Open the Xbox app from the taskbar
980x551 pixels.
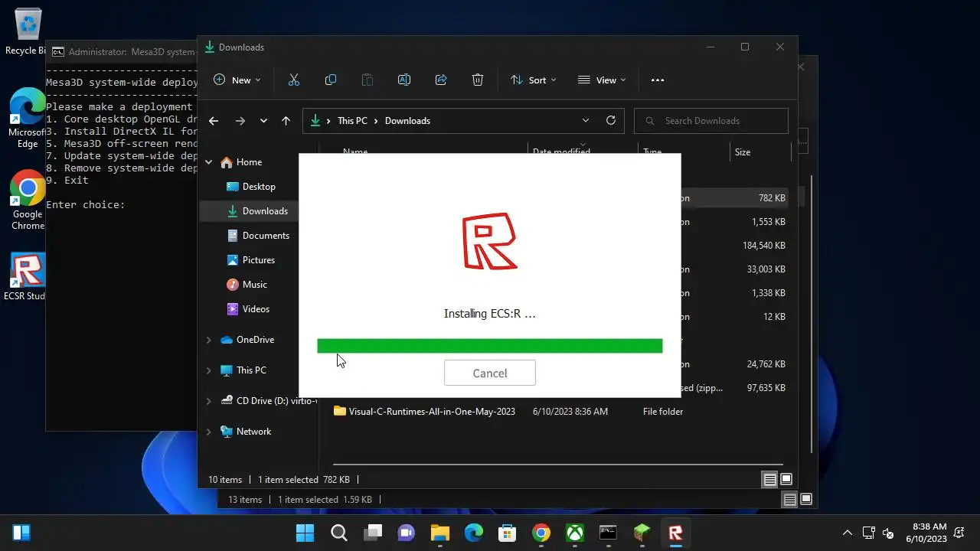tap(574, 533)
